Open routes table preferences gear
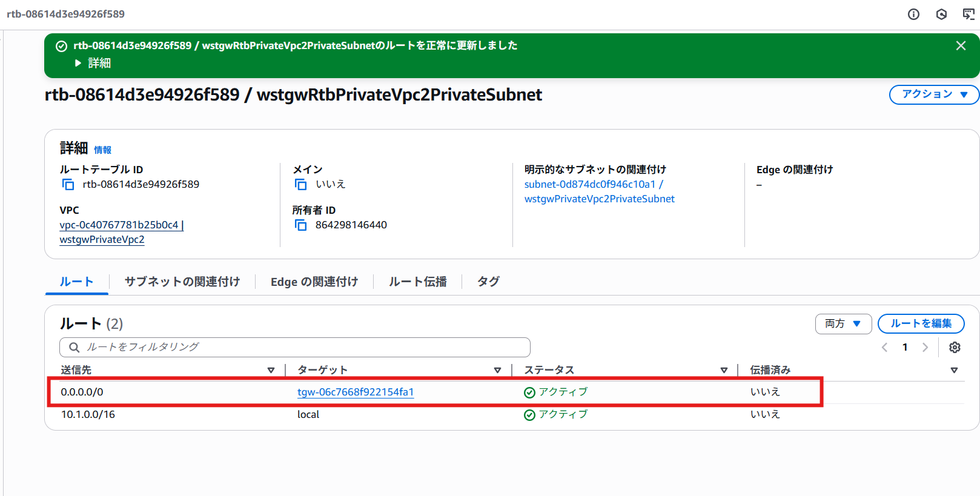Viewport: 980px width, 496px height. click(x=955, y=348)
